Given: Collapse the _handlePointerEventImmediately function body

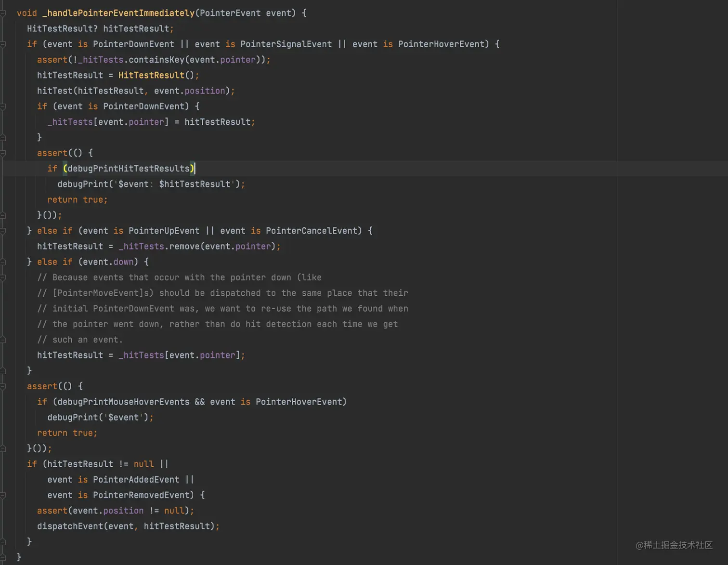Looking at the screenshot, I should pos(4,13).
